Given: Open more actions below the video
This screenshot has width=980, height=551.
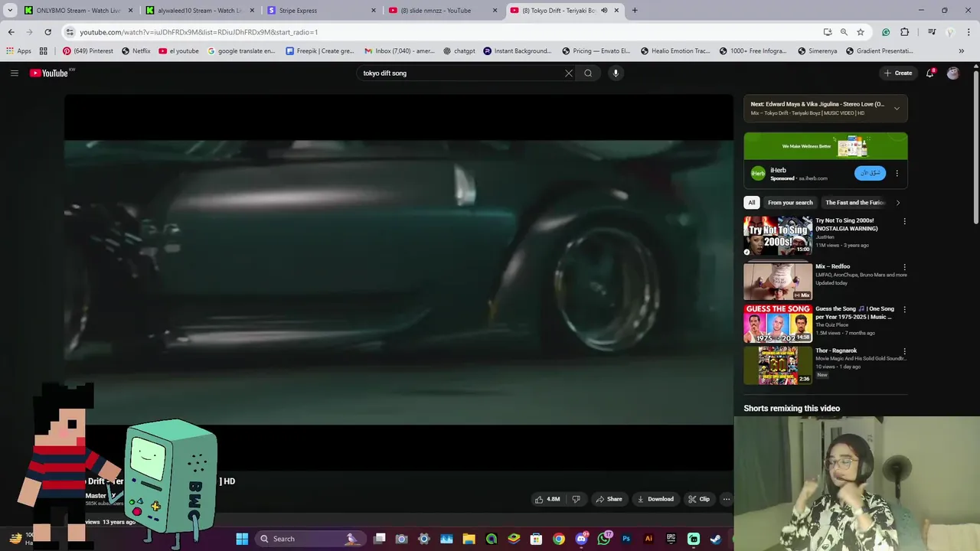Looking at the screenshot, I should tap(727, 499).
